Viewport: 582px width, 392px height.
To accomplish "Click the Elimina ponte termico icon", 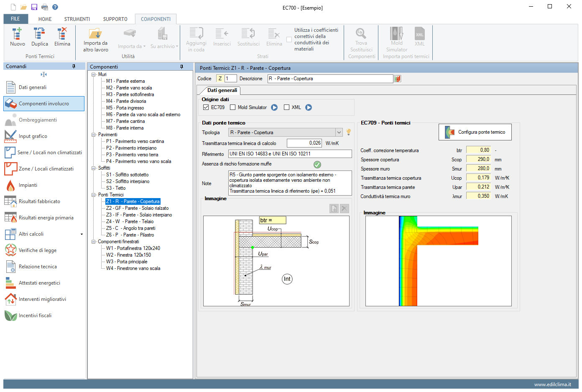I will (x=62, y=34).
